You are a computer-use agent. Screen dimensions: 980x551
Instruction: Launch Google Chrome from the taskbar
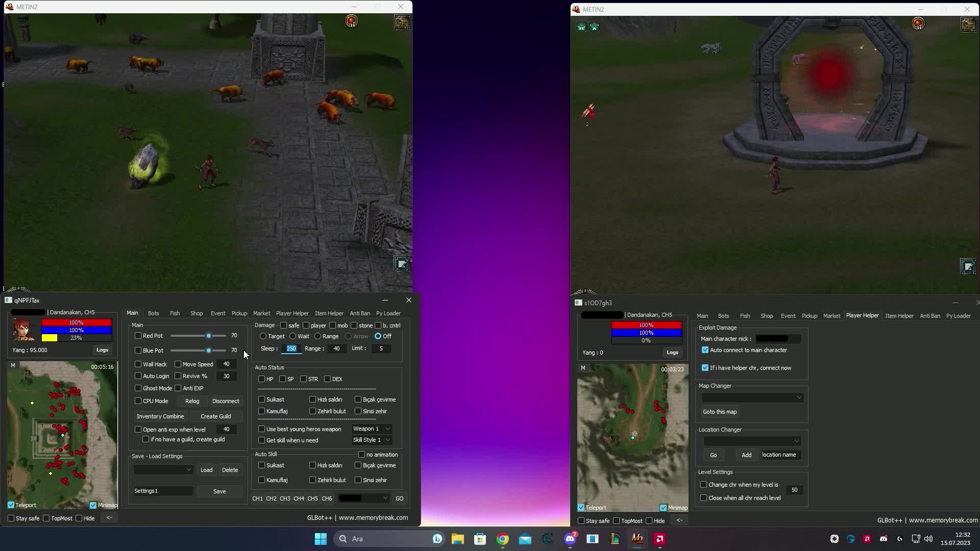[503, 539]
